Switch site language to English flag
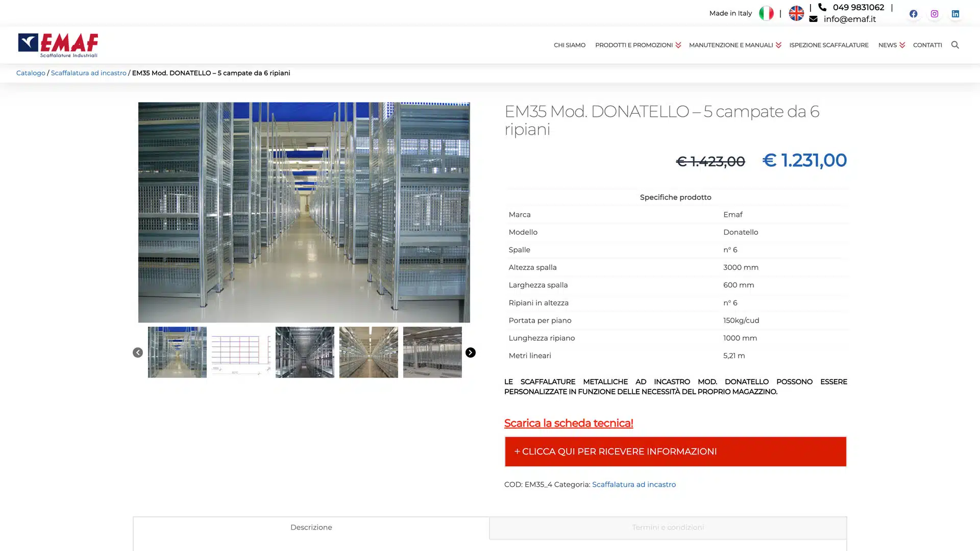 tap(796, 13)
